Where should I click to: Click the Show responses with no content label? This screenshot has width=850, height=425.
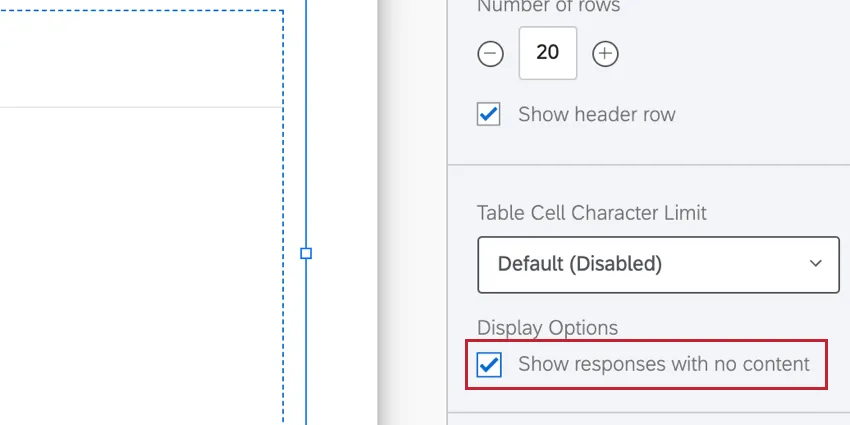pos(663,364)
